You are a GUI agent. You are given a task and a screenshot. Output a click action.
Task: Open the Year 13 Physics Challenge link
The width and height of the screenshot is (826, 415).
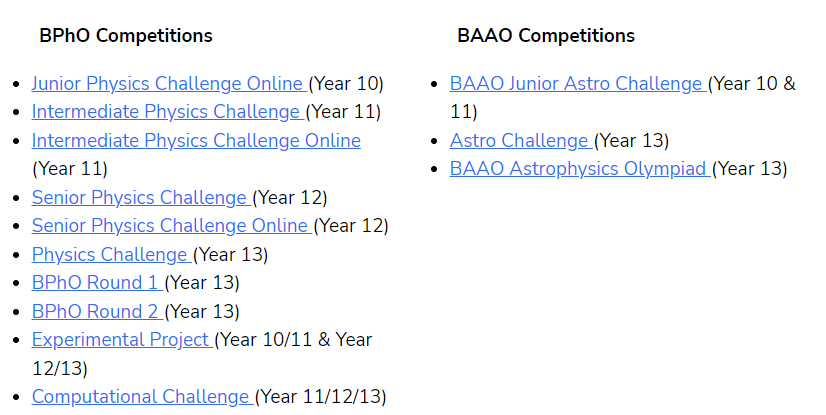[111, 255]
